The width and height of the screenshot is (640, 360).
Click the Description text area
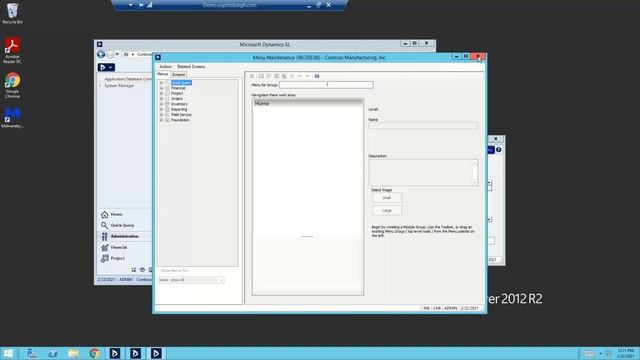pos(420,172)
